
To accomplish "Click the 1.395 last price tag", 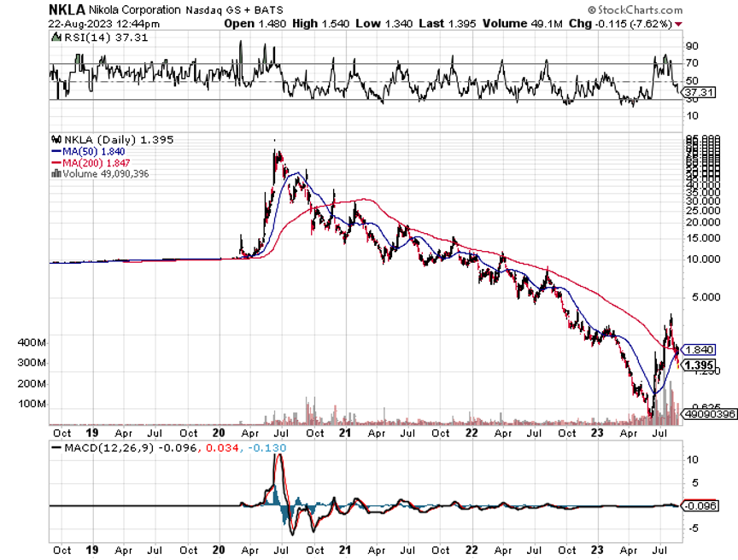I will tap(699, 364).
